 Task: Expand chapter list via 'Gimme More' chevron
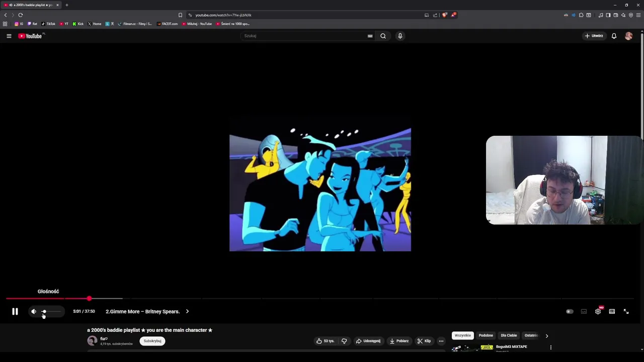(187, 312)
